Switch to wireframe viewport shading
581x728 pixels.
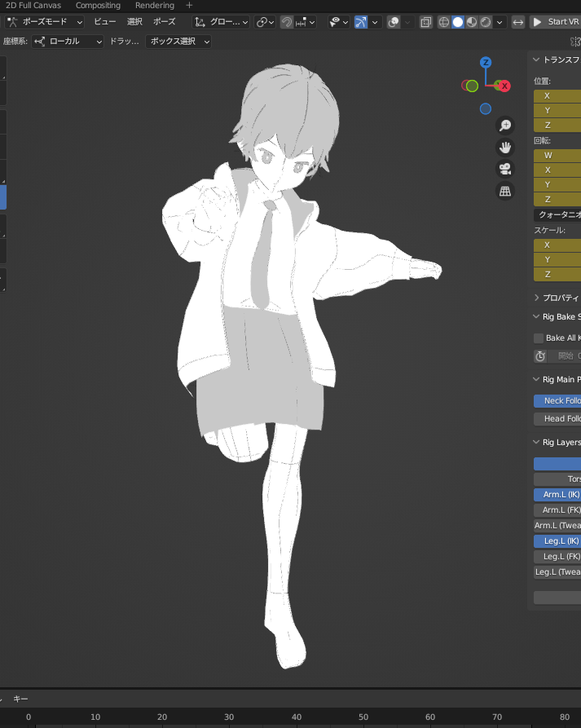pyautogui.click(x=444, y=22)
